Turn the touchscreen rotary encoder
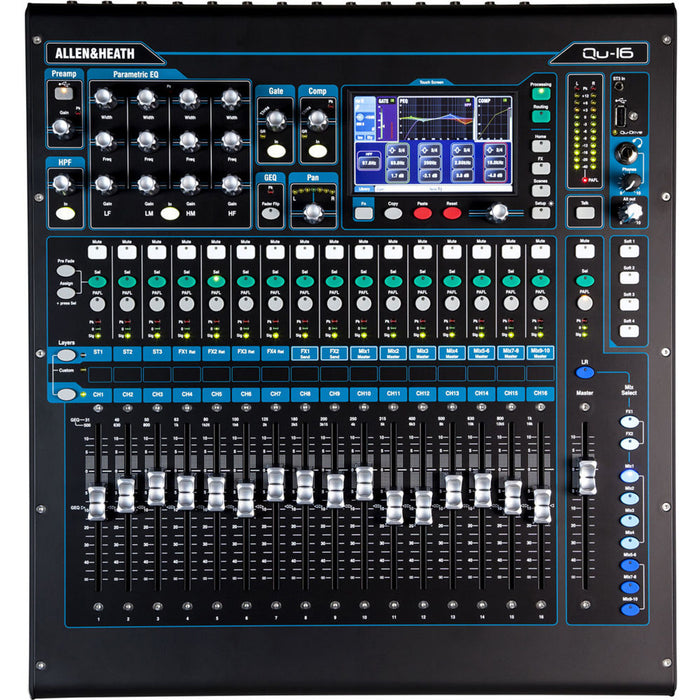This screenshot has height=700, width=700. (499, 212)
